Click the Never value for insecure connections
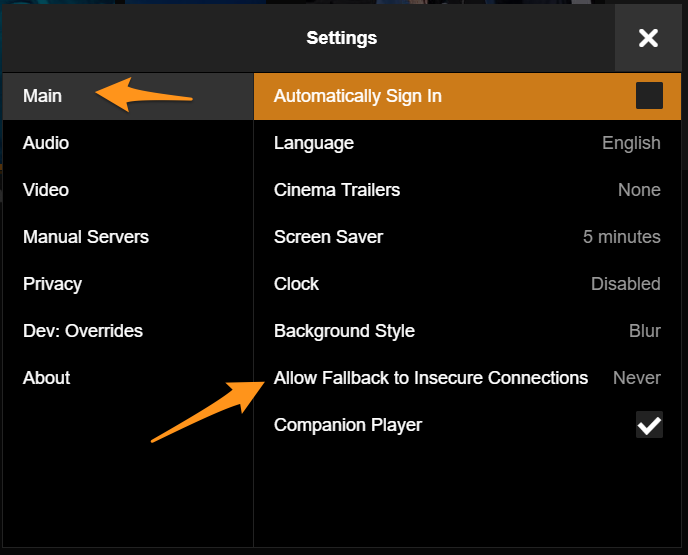The image size is (688, 555). (636, 378)
